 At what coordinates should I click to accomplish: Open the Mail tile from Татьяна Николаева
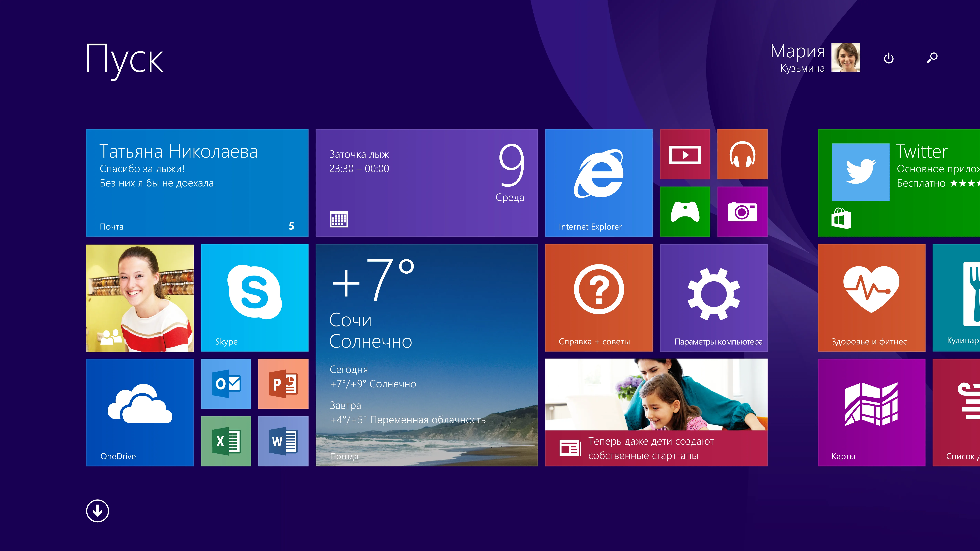(x=197, y=183)
